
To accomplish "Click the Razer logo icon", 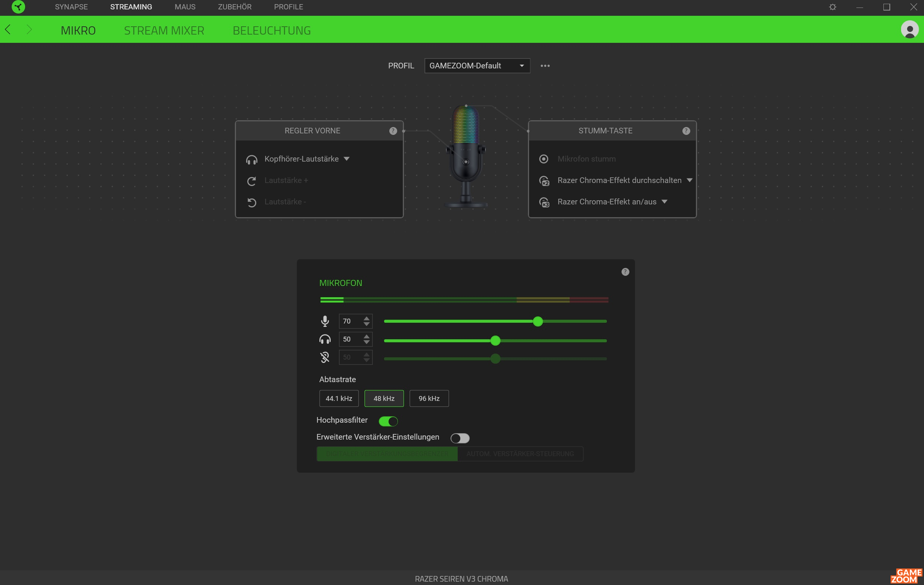I will 18,7.
